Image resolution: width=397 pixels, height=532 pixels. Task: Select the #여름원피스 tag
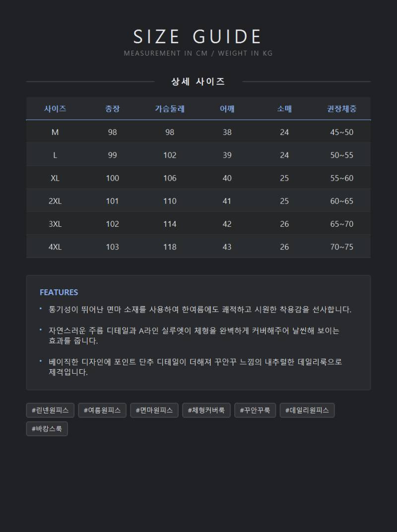point(102,410)
